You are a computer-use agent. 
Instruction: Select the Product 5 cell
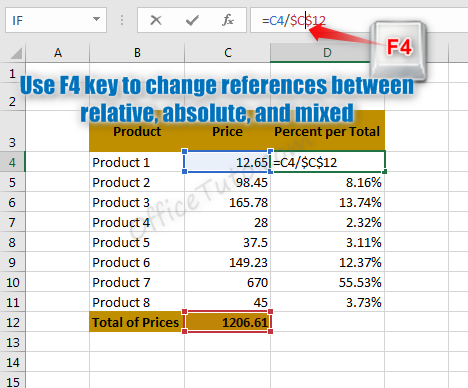137,242
